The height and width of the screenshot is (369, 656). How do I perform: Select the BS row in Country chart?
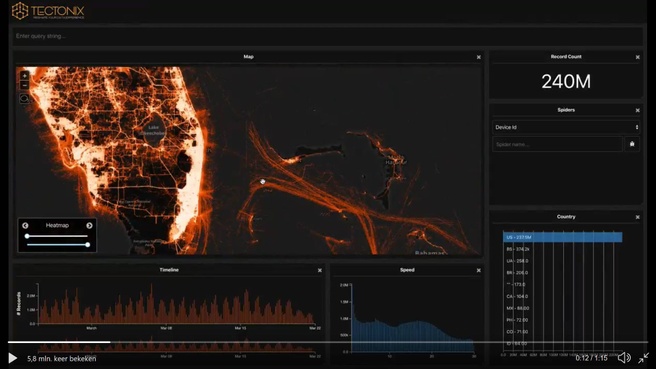tap(518, 249)
